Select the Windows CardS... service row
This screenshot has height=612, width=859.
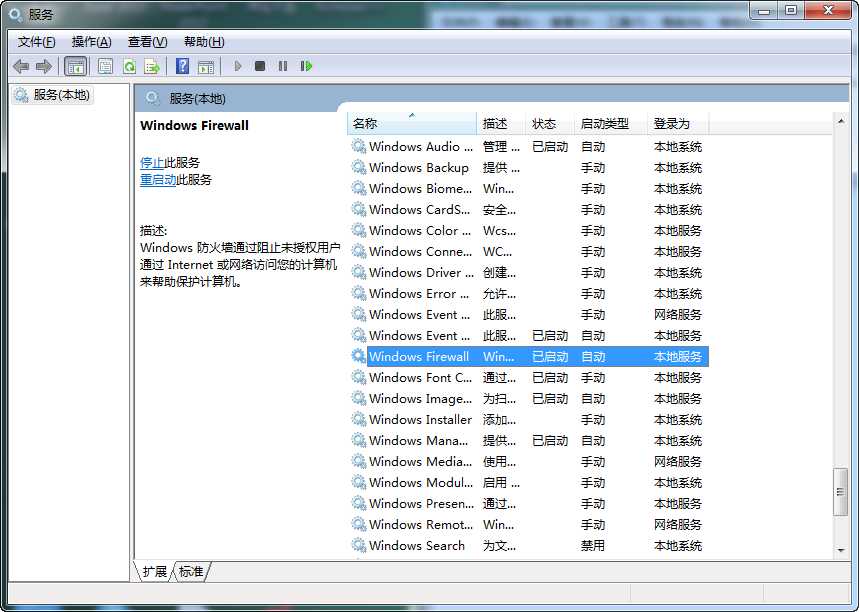click(529, 209)
